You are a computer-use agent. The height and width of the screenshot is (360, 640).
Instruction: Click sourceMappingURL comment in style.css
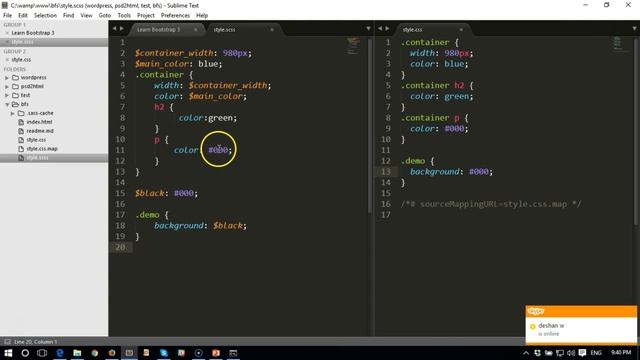pos(491,204)
